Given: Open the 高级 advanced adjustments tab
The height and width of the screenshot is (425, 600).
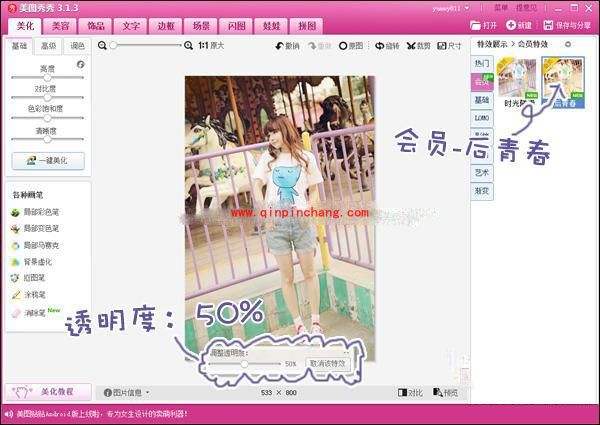Looking at the screenshot, I should coord(48,46).
